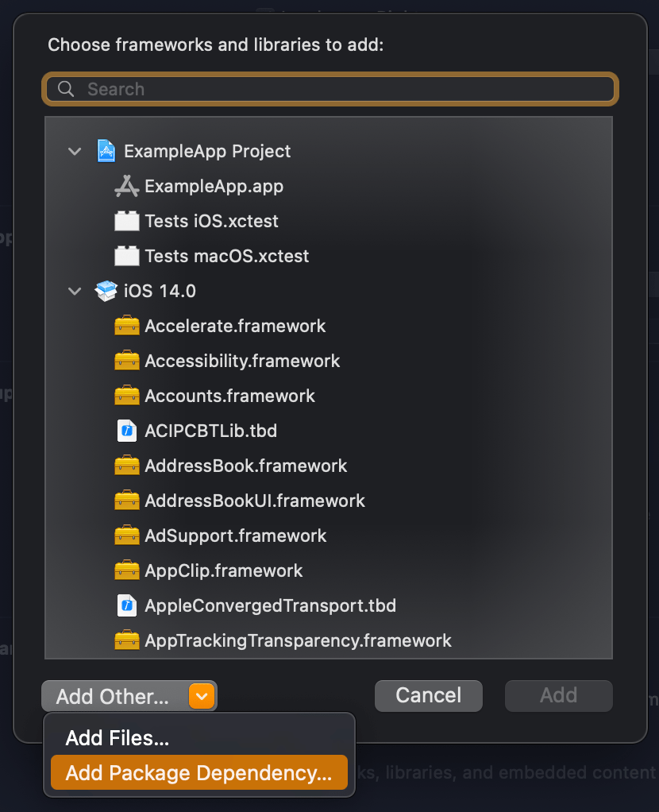
Task: Click the magnifying glass search icon
Action: (67, 89)
